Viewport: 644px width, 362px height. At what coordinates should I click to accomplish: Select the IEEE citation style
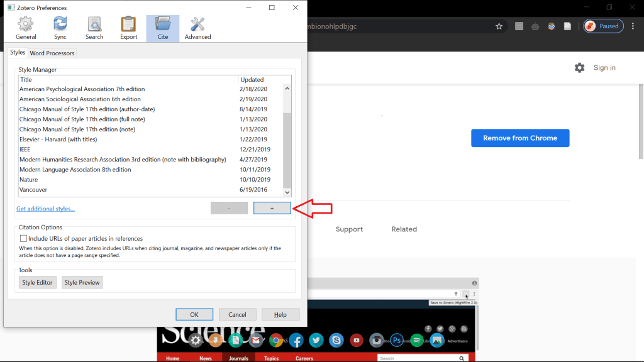[x=25, y=150]
